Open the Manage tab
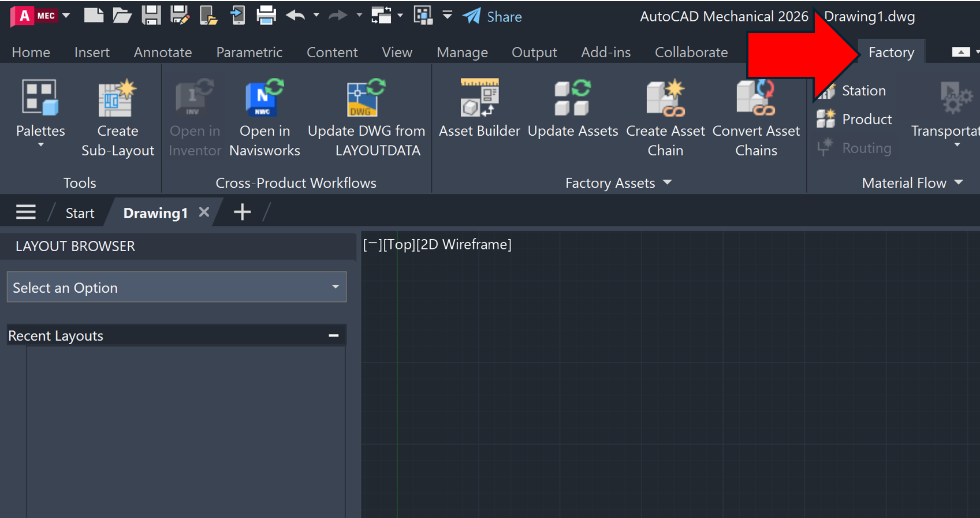The image size is (980, 518). [x=462, y=53]
